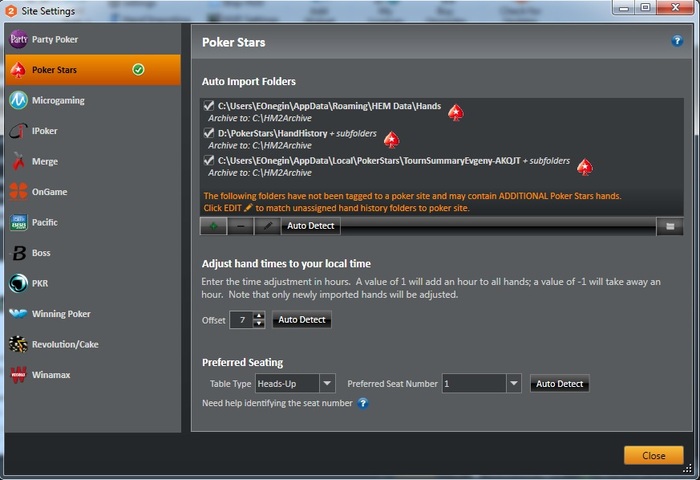This screenshot has width=700, height=480.
Task: Click the Winamax logo icon
Action: pos(18,375)
